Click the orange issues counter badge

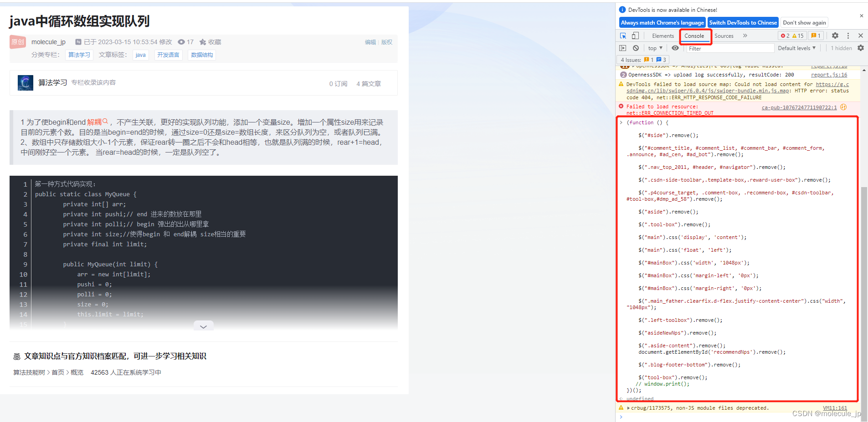pos(816,36)
